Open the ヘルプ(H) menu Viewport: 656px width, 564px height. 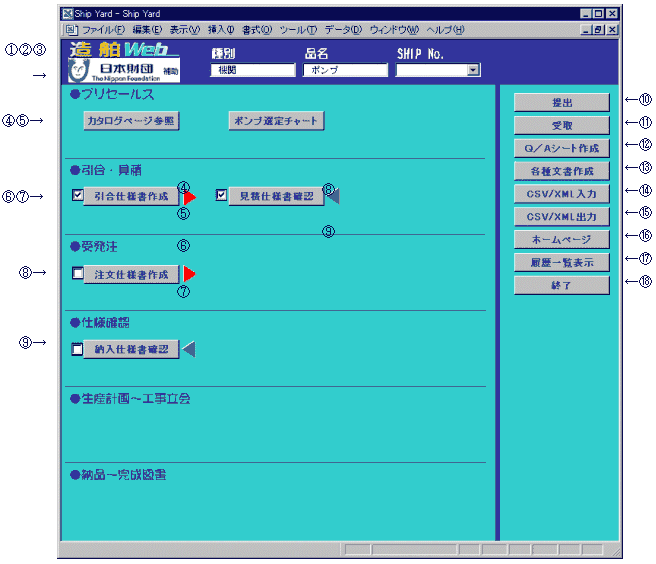click(446, 30)
